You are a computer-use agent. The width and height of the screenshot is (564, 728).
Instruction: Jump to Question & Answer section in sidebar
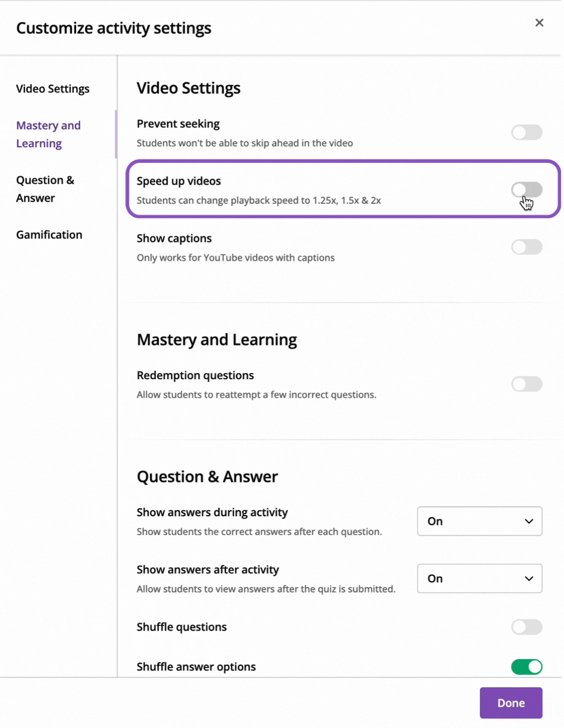point(45,189)
